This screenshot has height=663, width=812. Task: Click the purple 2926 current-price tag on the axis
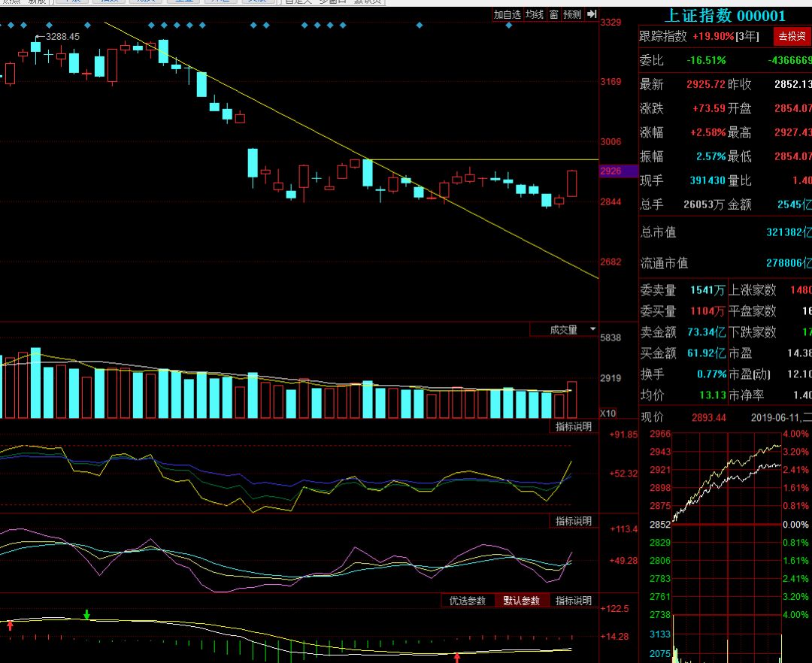pyautogui.click(x=618, y=171)
